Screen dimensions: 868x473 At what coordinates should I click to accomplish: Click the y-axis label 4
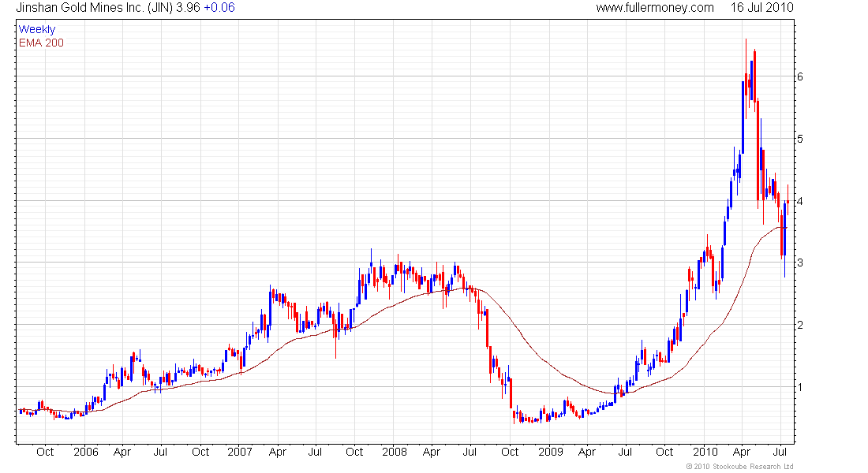800,201
